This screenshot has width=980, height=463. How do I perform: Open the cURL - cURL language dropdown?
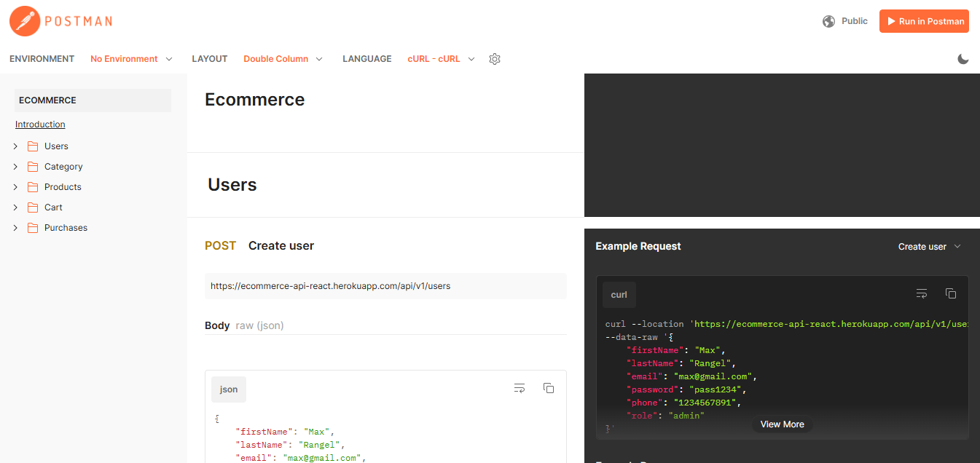click(442, 59)
